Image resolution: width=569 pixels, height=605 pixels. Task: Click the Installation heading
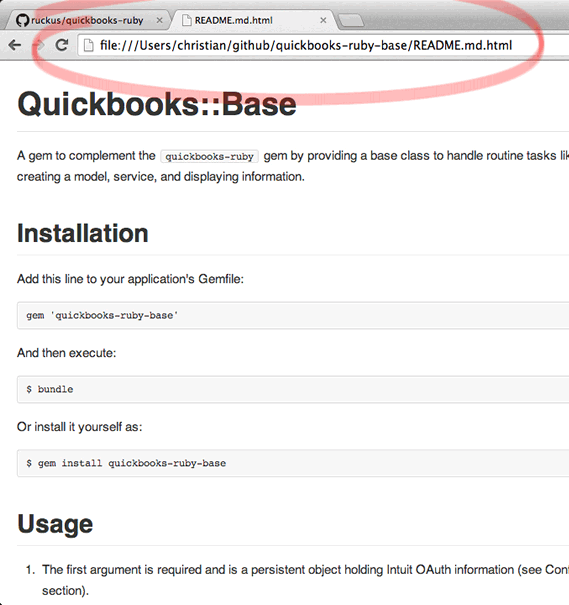pos(83,233)
